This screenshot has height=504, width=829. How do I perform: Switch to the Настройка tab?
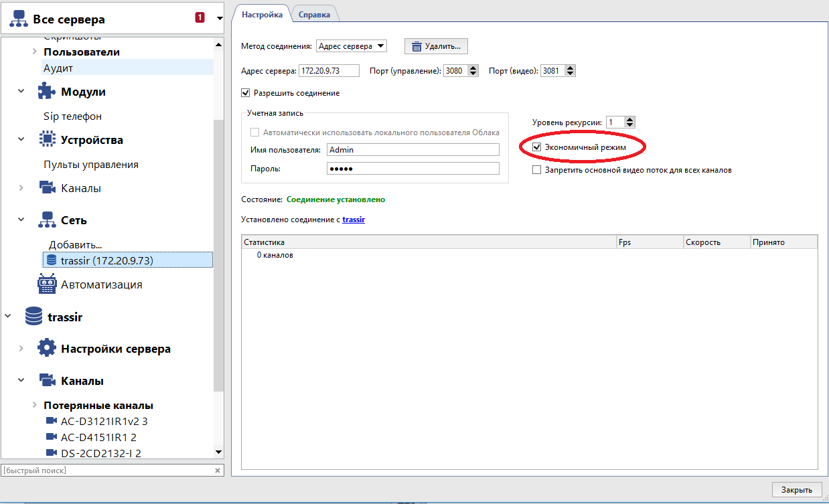click(x=262, y=14)
